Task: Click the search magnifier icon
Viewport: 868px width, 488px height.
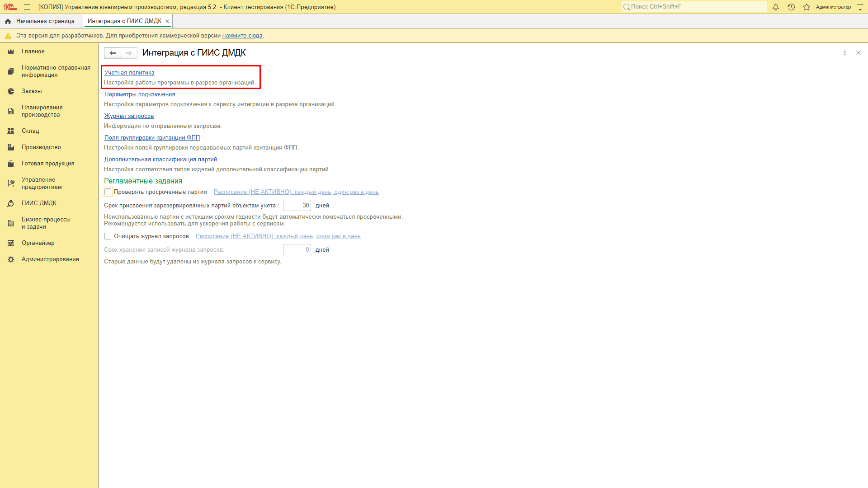Action: (627, 7)
